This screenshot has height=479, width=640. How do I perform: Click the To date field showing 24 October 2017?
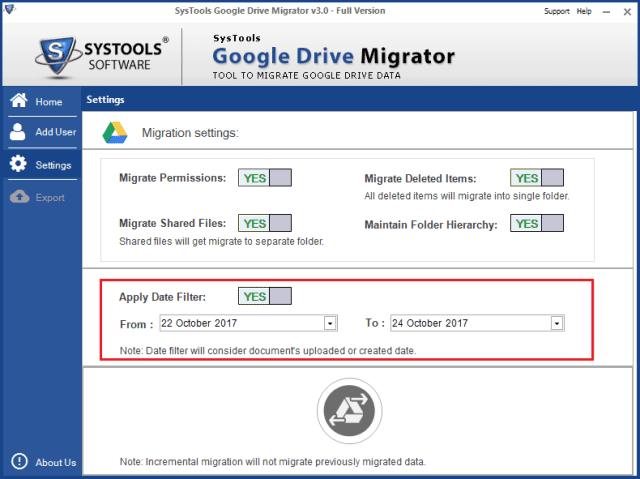tap(477, 323)
